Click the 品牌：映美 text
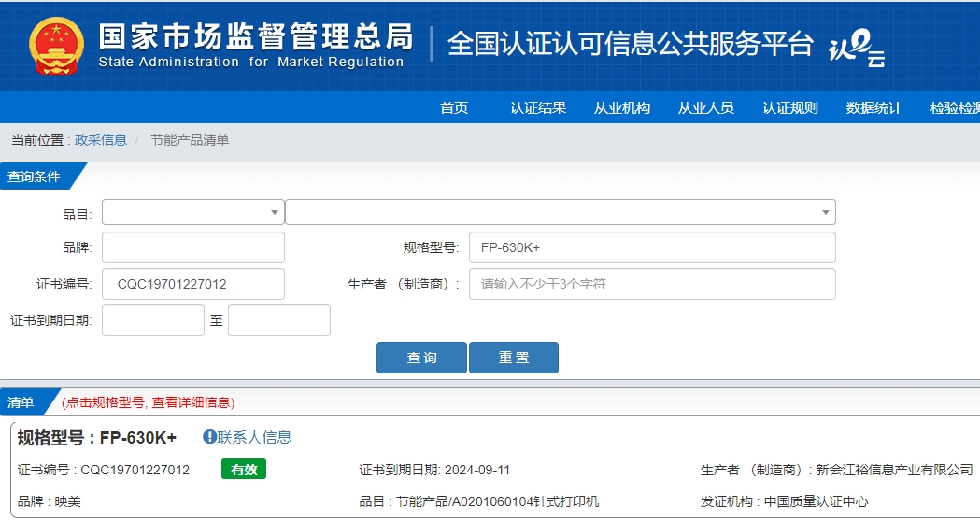This screenshot has width=980, height=521. [50, 501]
